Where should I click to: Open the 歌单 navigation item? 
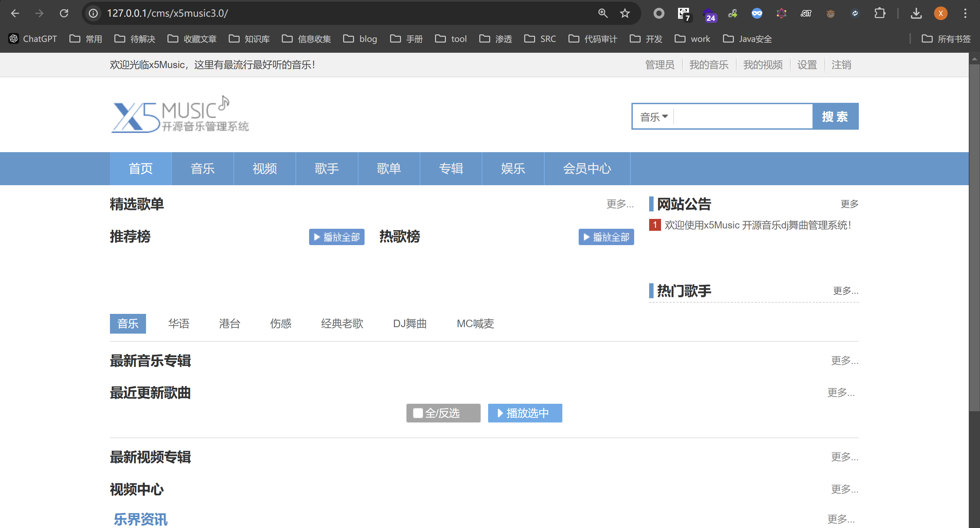[389, 169]
